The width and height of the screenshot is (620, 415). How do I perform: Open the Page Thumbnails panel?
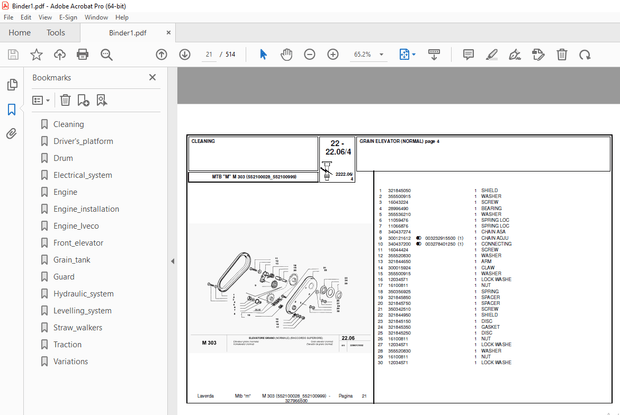coord(12,85)
